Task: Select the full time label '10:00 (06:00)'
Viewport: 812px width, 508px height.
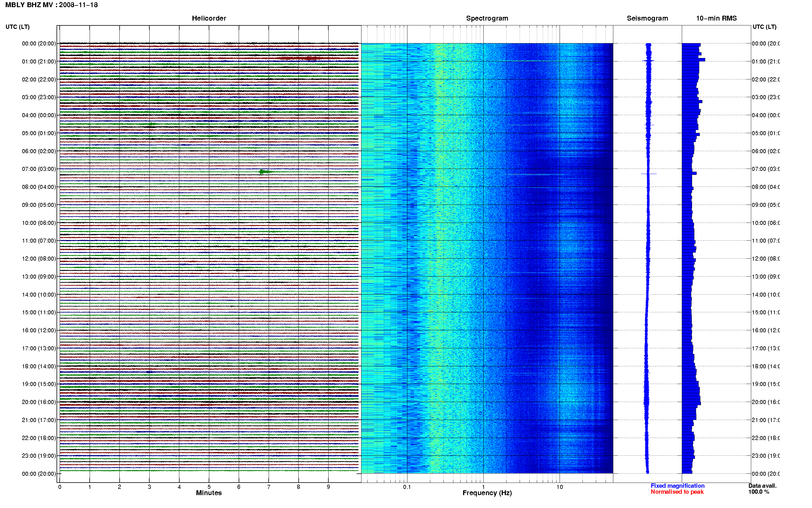Action: 39,223
